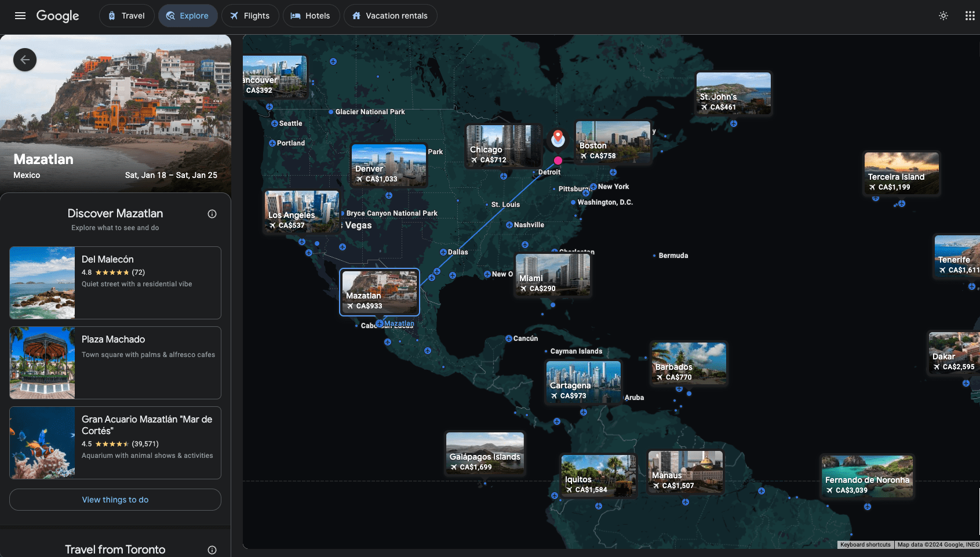Click the St. Louis map label

[x=505, y=205]
